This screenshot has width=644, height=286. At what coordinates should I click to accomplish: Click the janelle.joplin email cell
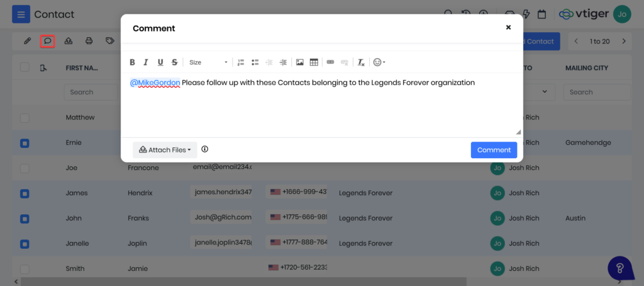tap(221, 242)
